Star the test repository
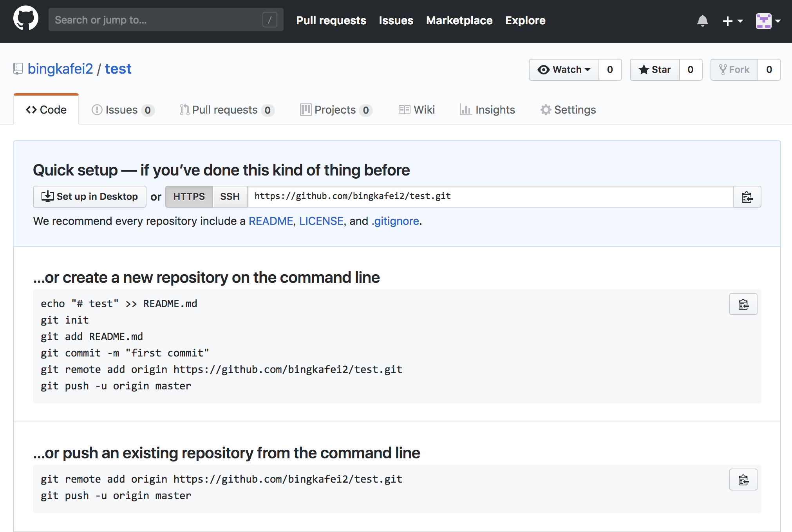 (655, 70)
